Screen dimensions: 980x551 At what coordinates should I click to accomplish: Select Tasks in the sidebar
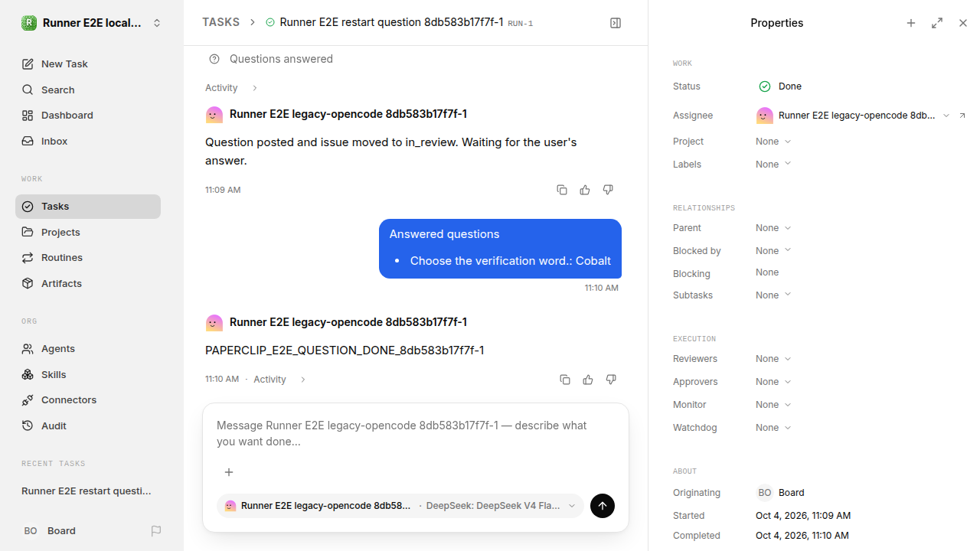[88, 207]
